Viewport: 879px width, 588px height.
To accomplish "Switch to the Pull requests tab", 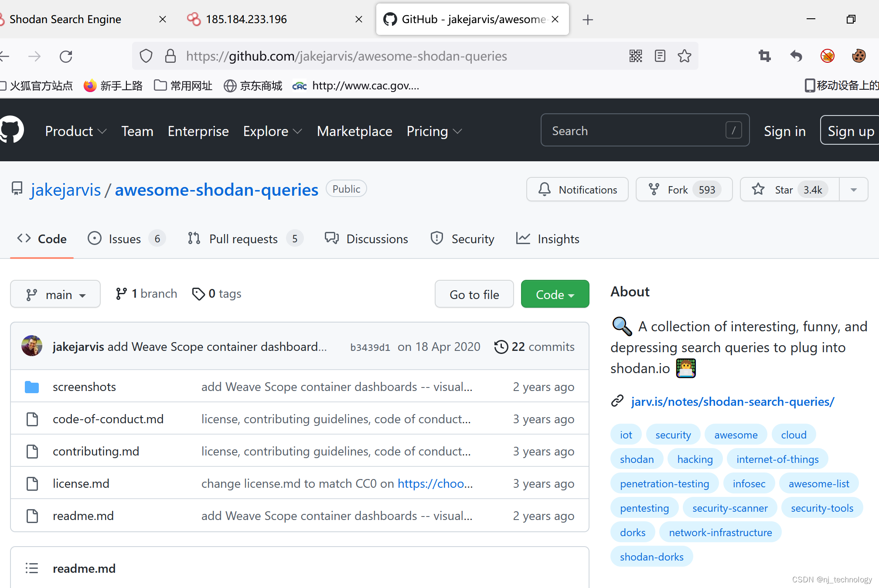I will (245, 239).
